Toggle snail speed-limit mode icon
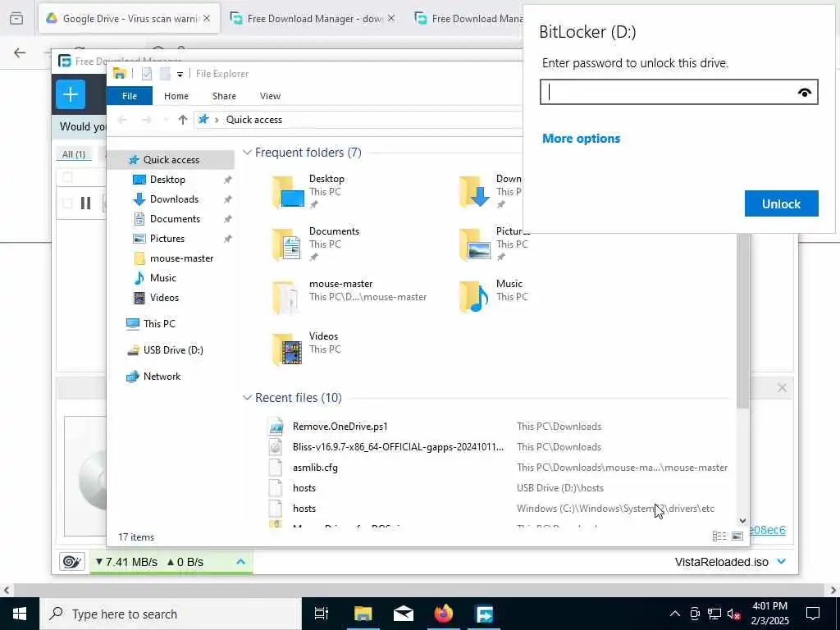This screenshot has width=840, height=630. tap(72, 561)
